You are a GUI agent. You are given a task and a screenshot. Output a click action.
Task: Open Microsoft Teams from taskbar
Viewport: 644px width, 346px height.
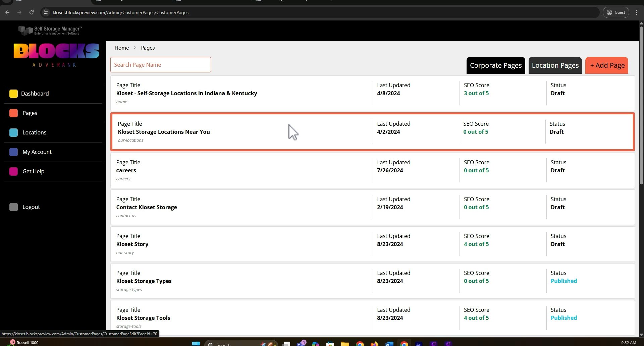[301, 344]
